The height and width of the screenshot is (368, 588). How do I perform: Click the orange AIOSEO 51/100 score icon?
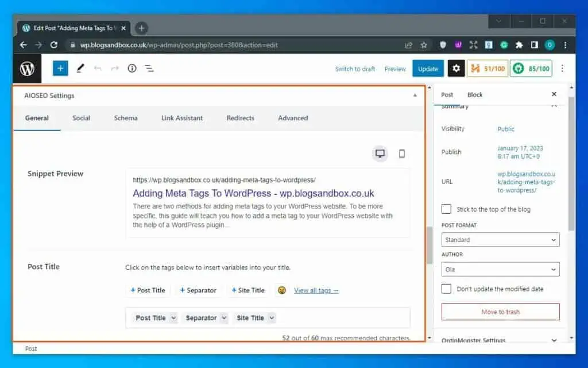click(488, 68)
